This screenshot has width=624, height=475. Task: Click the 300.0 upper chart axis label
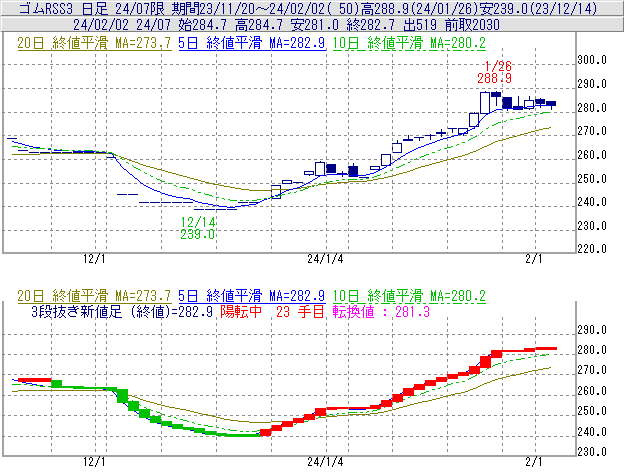(x=592, y=60)
